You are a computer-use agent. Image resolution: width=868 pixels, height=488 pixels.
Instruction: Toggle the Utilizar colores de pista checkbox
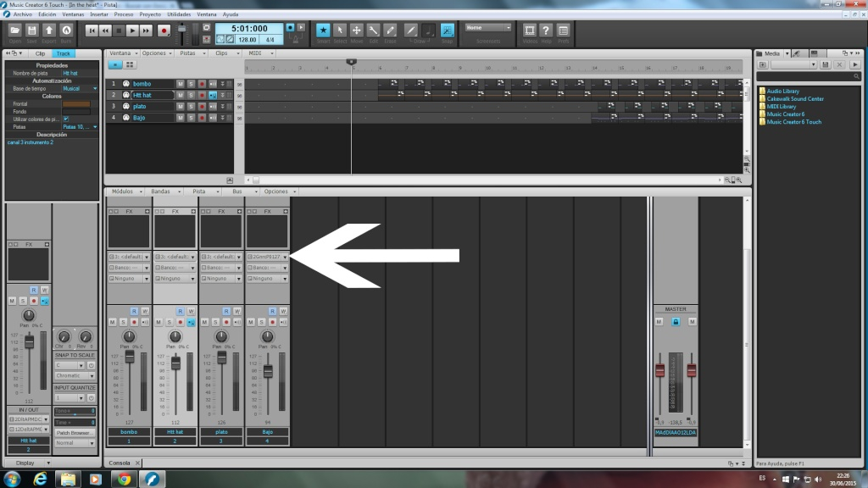coord(66,119)
